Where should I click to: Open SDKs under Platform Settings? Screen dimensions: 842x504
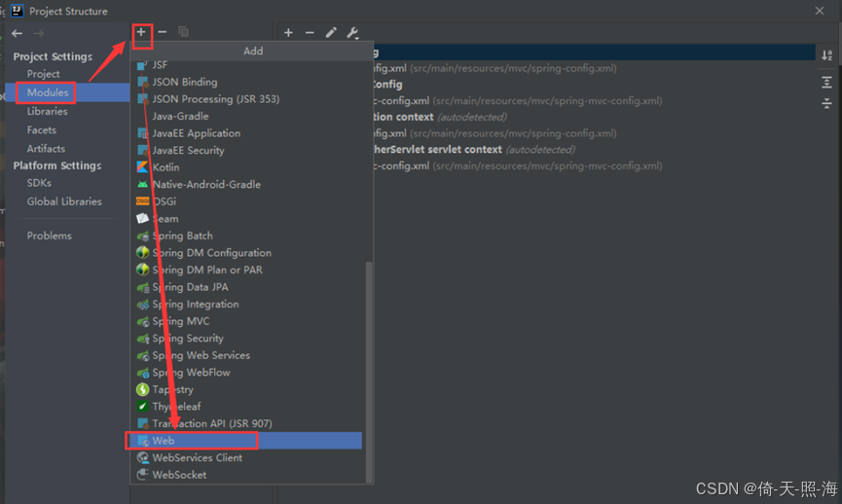(x=39, y=183)
